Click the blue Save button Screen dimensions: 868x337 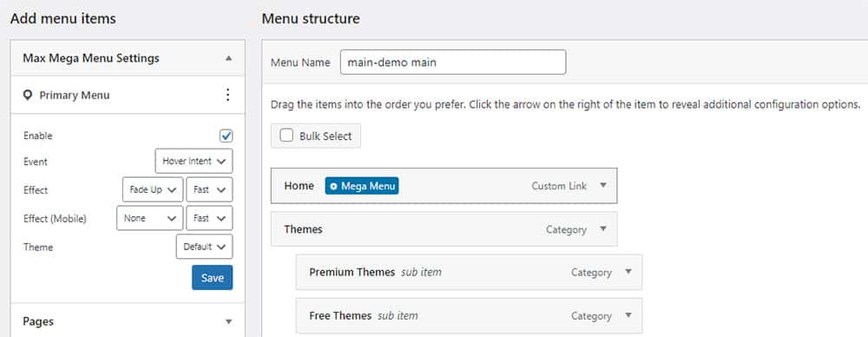(212, 278)
